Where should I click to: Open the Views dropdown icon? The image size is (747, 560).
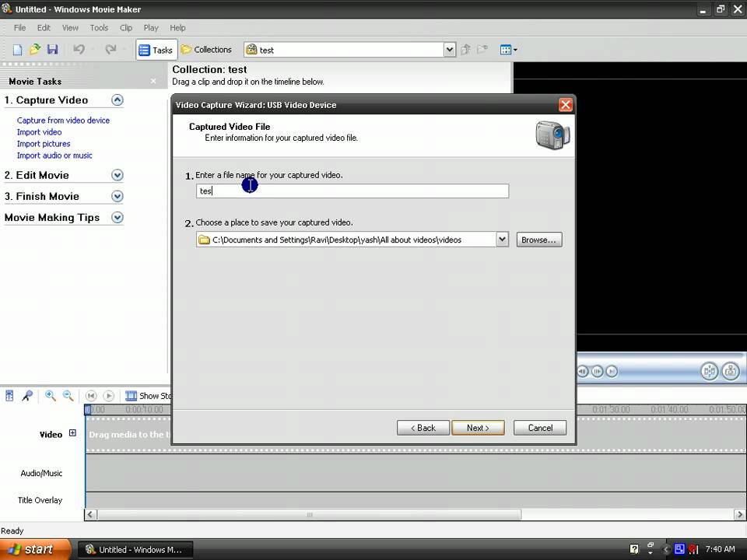tap(508, 50)
